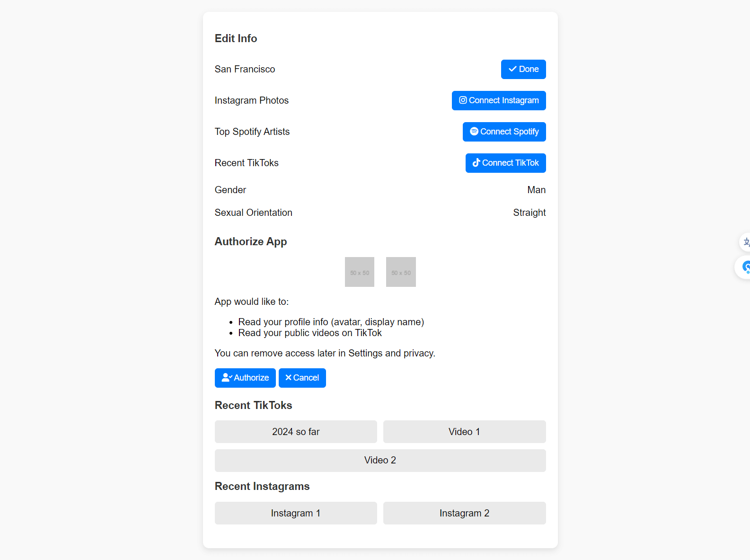Viewport: 750px width, 560px height.
Task: Click the Gender label
Action: click(230, 190)
